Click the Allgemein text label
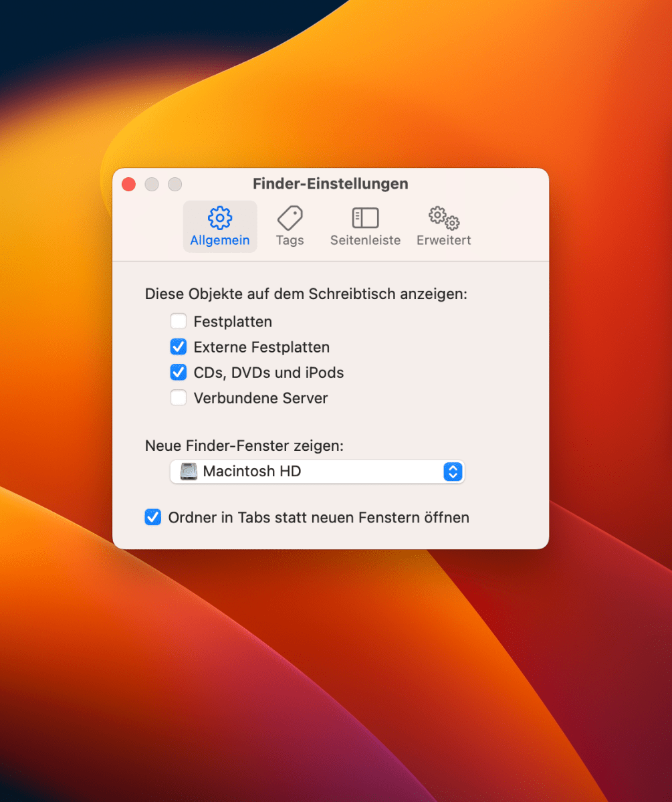 [x=220, y=240]
